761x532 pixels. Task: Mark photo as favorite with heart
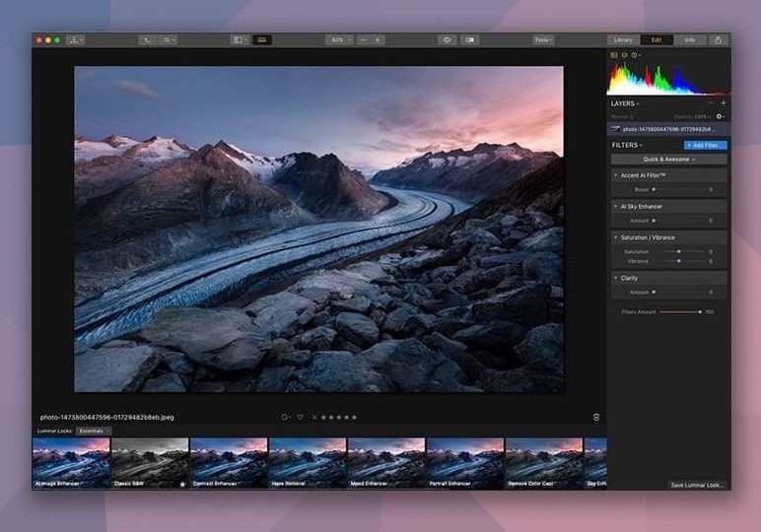[301, 417]
